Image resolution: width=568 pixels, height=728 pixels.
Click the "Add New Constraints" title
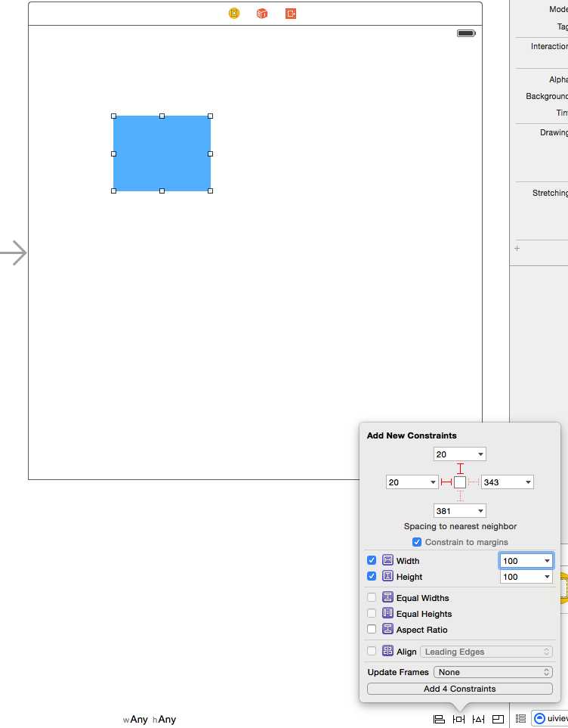(412, 435)
